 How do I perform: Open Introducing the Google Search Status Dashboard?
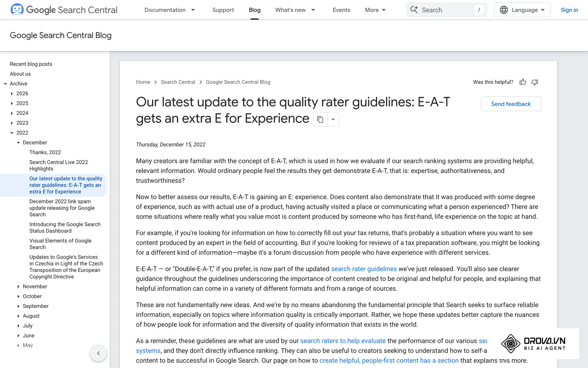pyautogui.click(x=65, y=227)
